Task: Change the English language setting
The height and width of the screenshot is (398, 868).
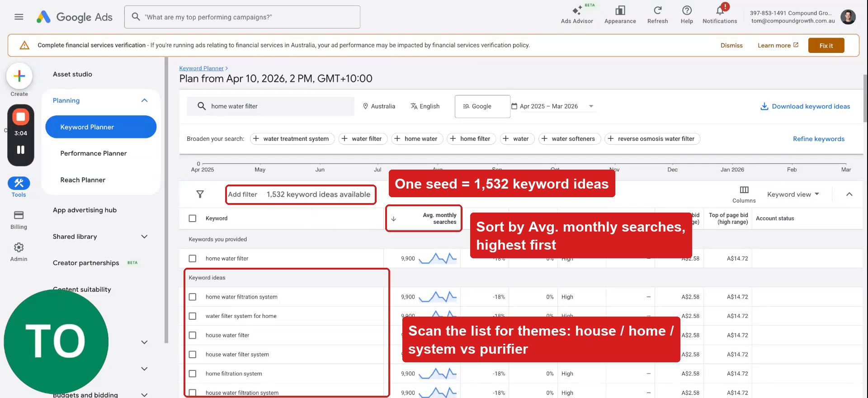Action: pos(425,106)
